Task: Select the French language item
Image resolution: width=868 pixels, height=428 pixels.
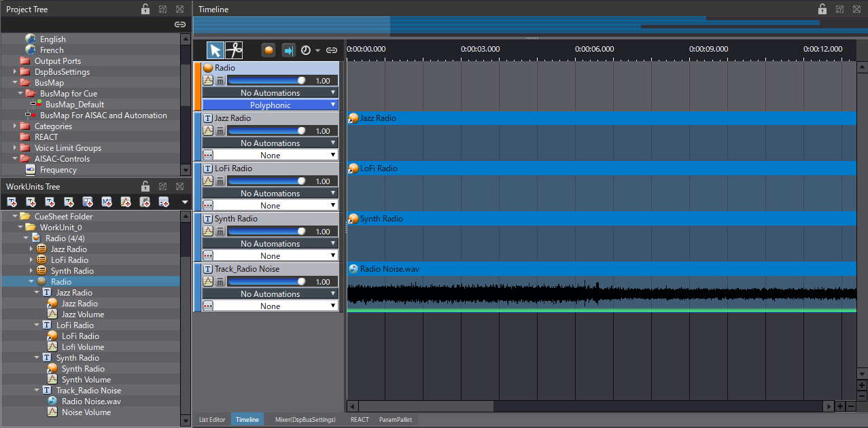Action: pos(52,50)
